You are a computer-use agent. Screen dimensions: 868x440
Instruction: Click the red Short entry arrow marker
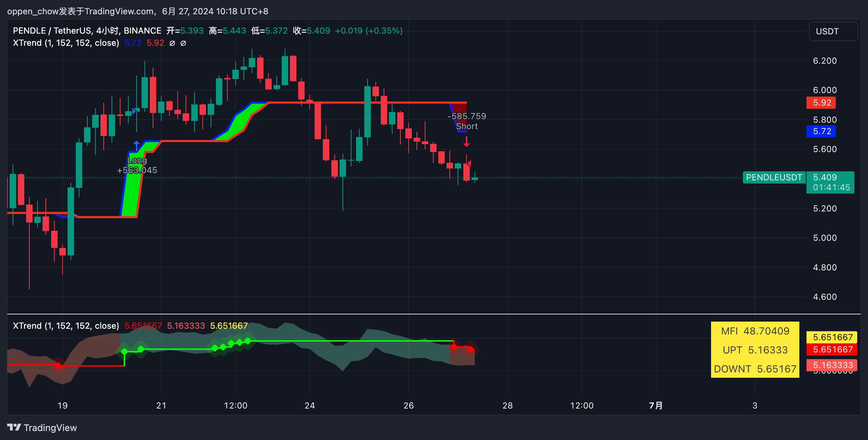tap(466, 142)
